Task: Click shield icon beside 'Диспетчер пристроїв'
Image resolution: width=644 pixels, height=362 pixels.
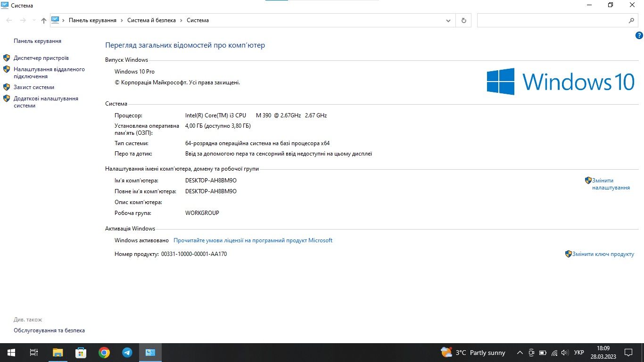Action: point(7,58)
